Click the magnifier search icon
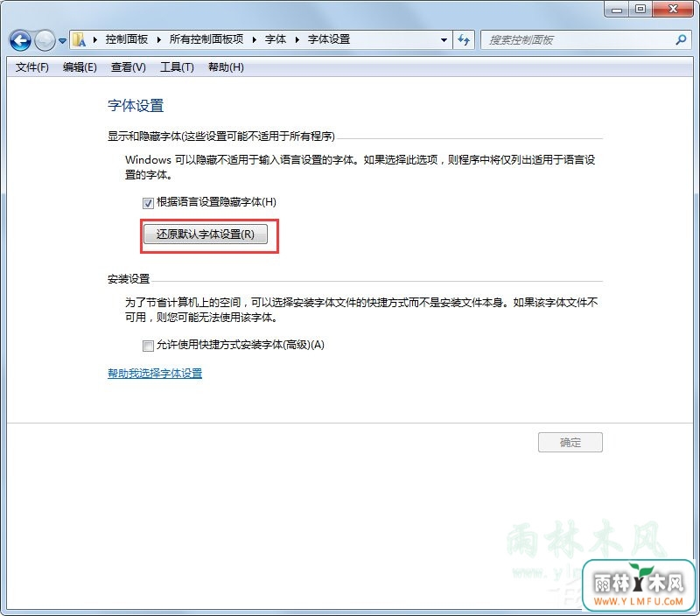This screenshot has width=700, height=616. pyautogui.click(x=681, y=39)
